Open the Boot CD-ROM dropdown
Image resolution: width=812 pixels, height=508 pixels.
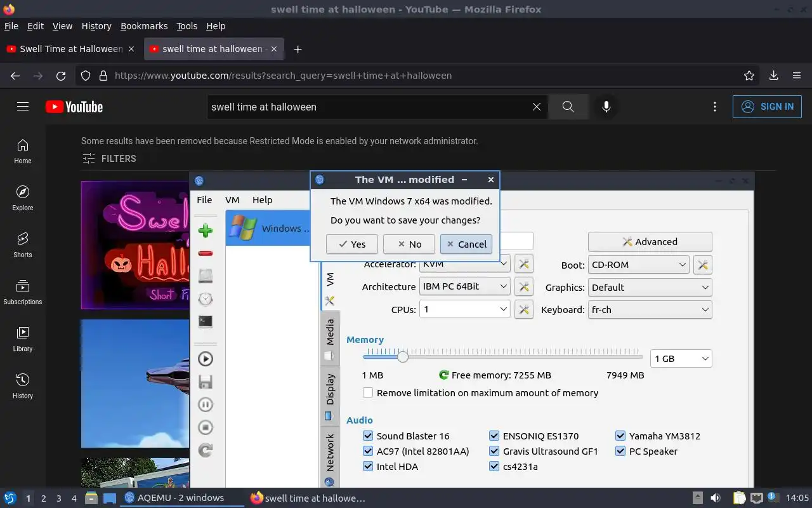[639, 264]
